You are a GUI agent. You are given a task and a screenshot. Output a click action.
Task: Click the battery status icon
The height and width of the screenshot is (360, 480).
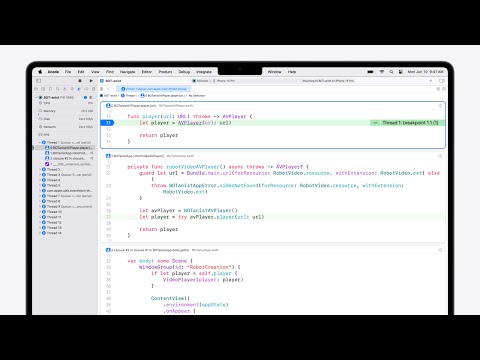click(370, 72)
